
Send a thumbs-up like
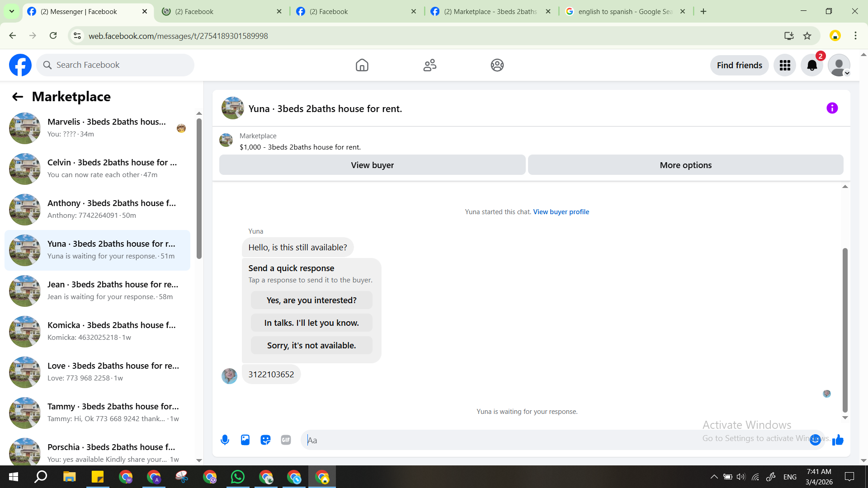[838, 440]
